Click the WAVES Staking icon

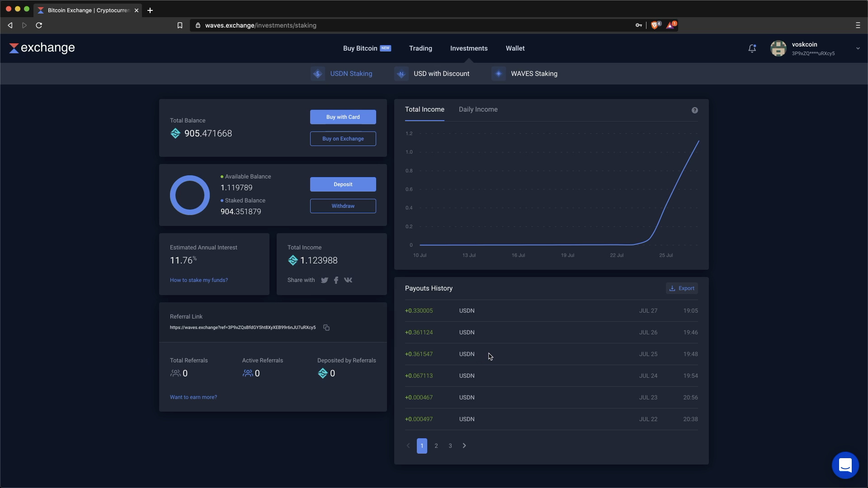point(499,74)
